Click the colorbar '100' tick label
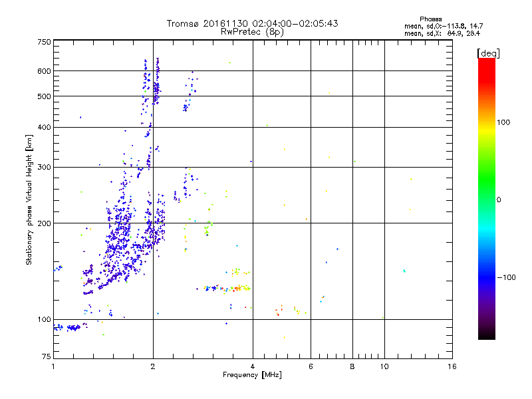532x399 pixels. pos(503,122)
